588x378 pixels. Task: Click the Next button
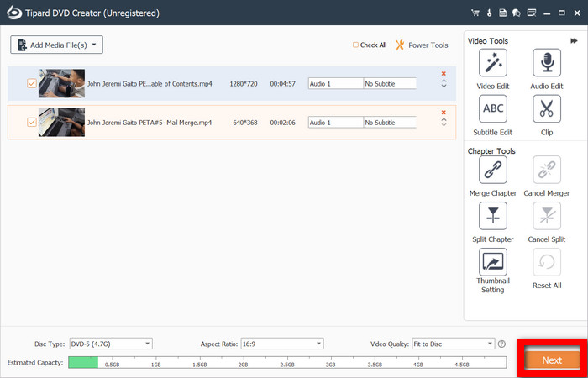[552, 360]
